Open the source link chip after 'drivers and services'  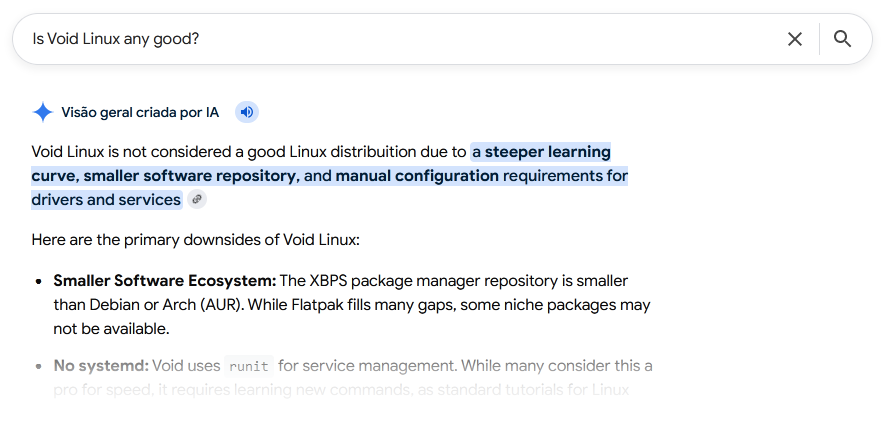point(197,200)
